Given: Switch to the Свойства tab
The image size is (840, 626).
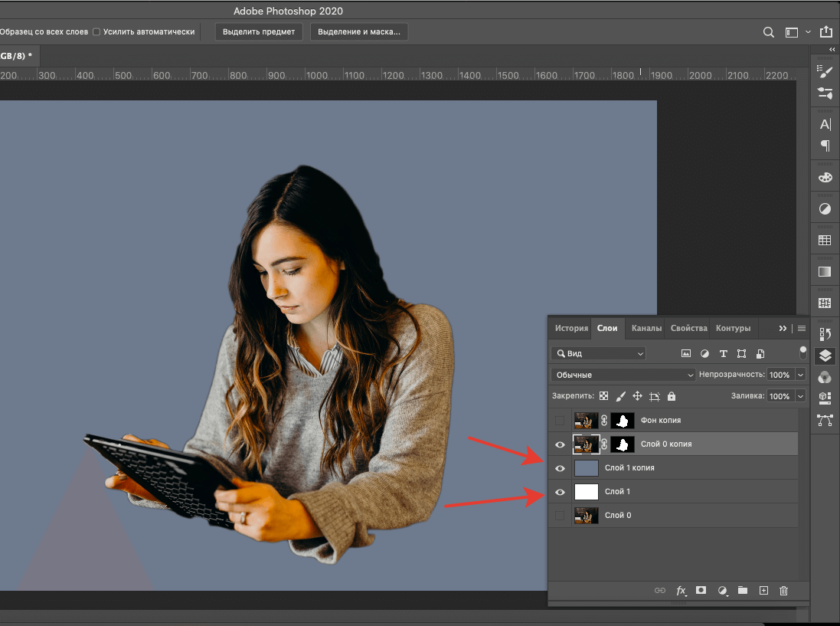Looking at the screenshot, I should click(689, 328).
